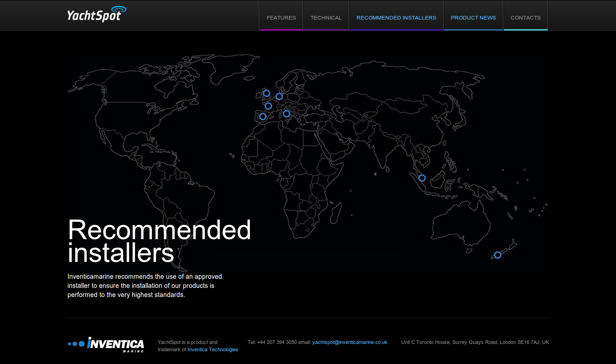
Task: Select the installer marker over France
Action: [x=269, y=106]
